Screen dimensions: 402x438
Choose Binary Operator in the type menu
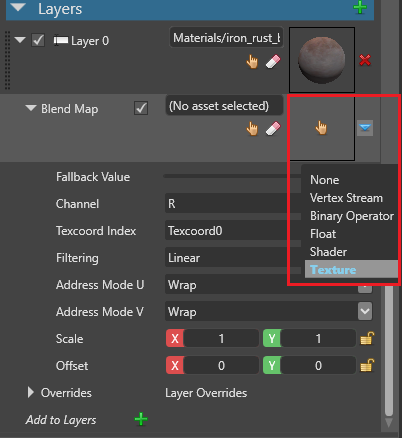coord(352,216)
